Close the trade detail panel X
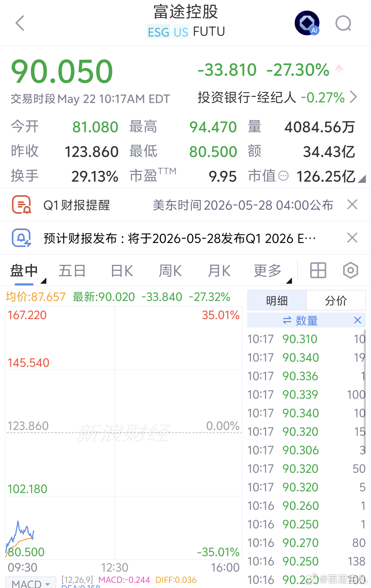This screenshot has width=371, height=588. click(x=358, y=320)
